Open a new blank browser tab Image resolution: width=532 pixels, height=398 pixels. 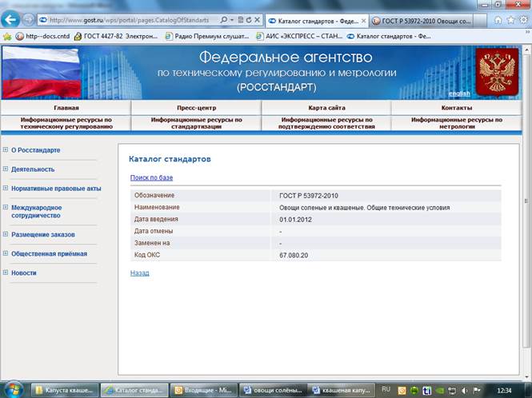480,21
